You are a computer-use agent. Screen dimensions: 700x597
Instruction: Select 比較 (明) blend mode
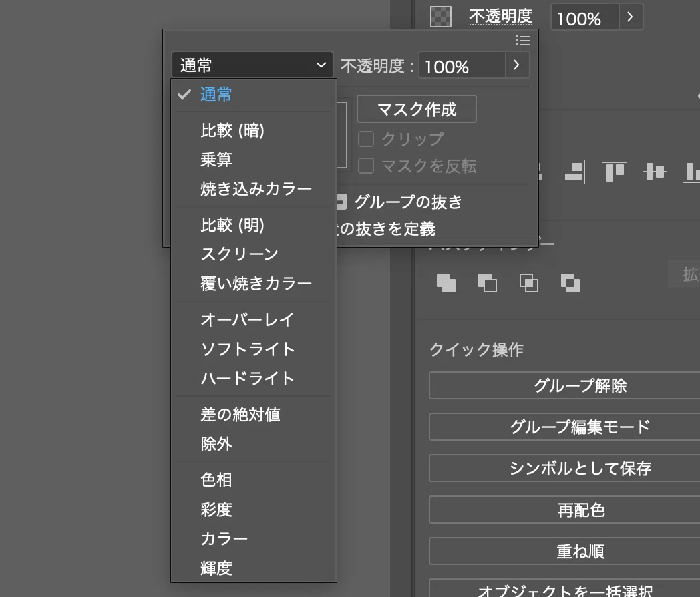254,225
